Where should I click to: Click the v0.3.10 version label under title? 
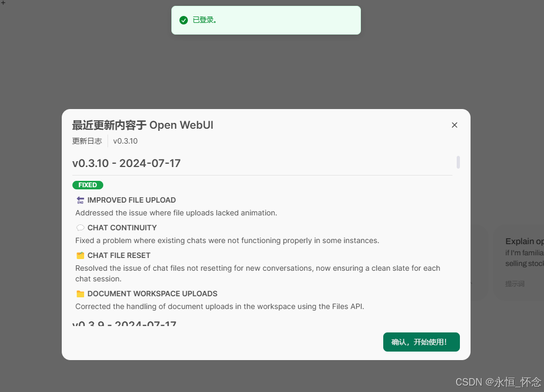click(x=125, y=141)
